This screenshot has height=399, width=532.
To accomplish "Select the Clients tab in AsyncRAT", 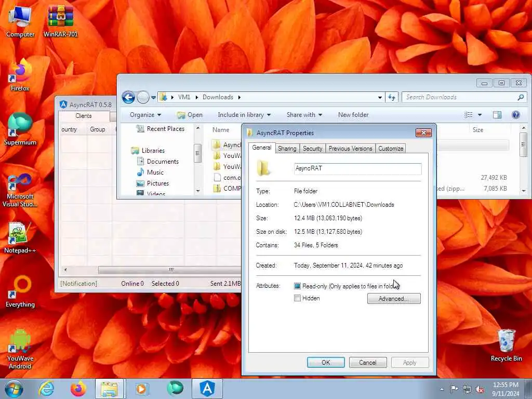I will [x=84, y=116].
